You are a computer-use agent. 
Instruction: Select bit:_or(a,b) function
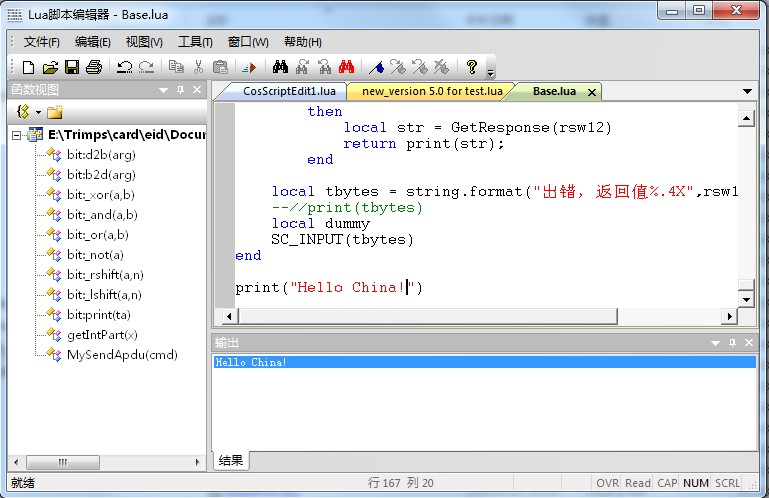coord(98,235)
